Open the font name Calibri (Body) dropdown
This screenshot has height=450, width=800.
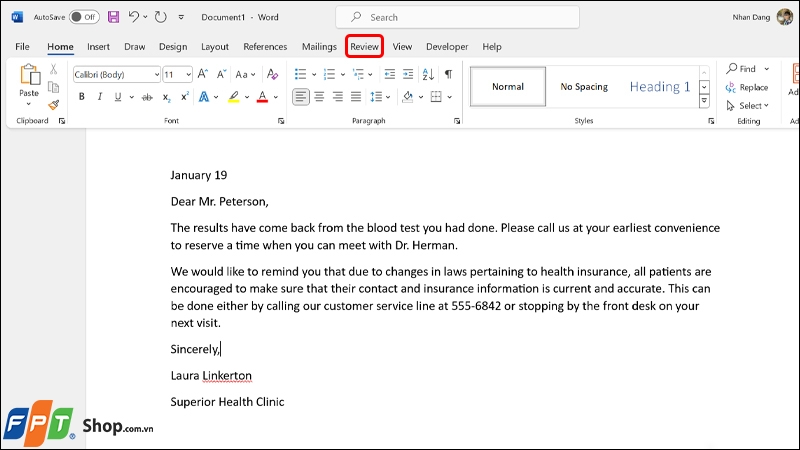[x=156, y=75]
